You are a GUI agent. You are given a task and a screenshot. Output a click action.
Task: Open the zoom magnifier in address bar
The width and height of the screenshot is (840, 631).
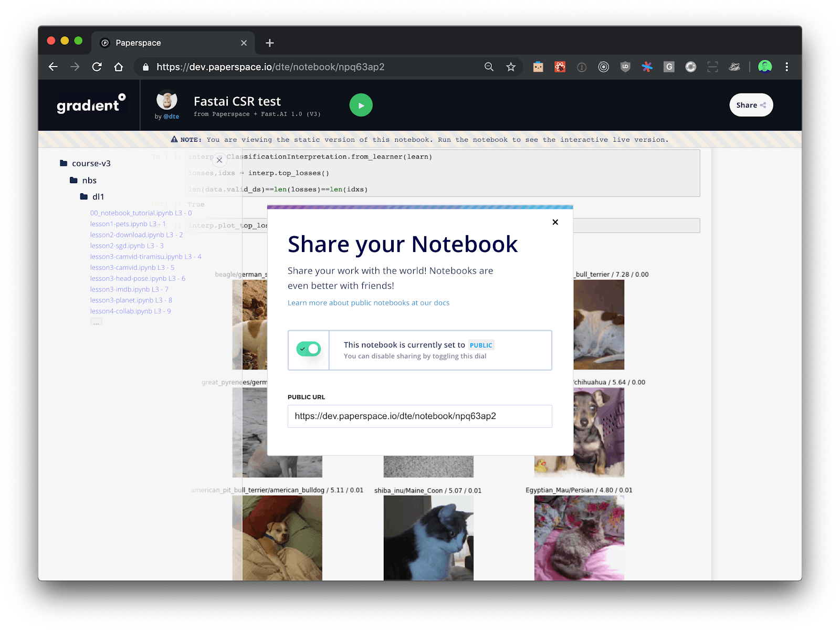[x=489, y=67]
